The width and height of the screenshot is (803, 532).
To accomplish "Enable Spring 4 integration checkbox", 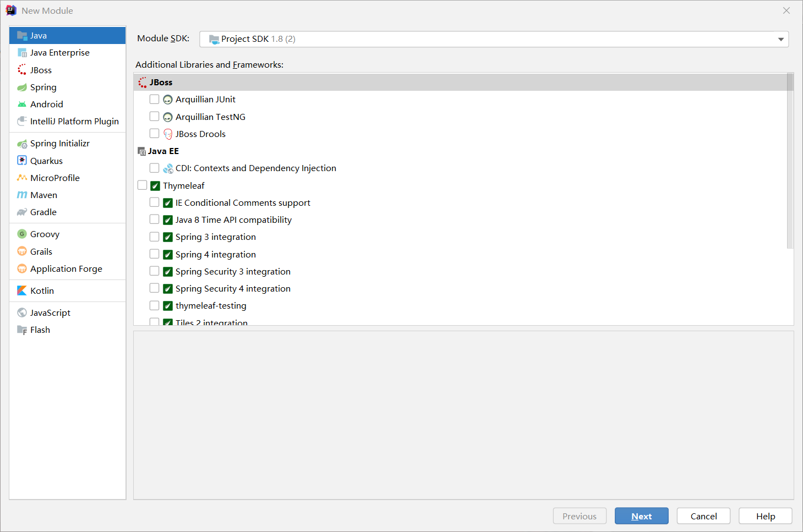I will pyautogui.click(x=155, y=254).
